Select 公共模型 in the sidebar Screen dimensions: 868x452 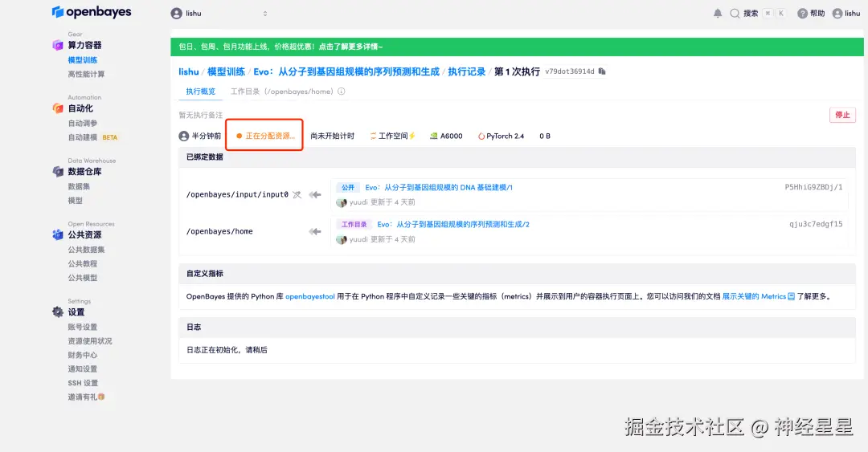83,278
